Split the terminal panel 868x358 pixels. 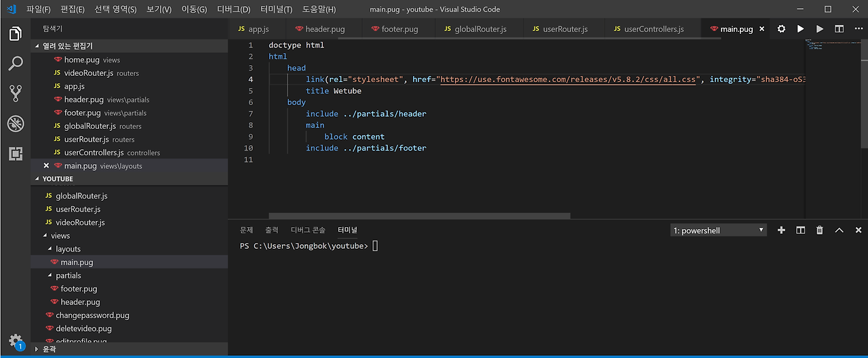tap(800, 231)
